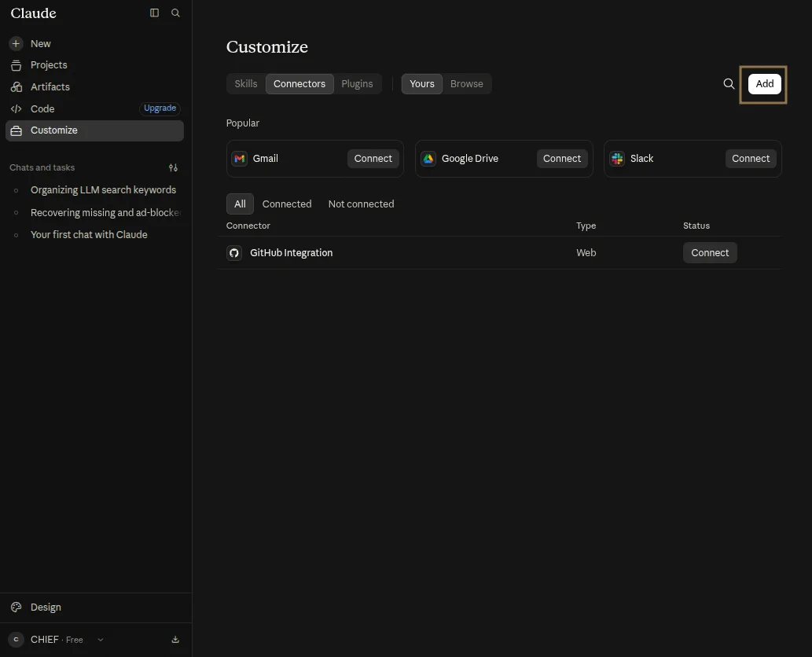Click the Upgrade badge next to Code

pyautogui.click(x=160, y=108)
